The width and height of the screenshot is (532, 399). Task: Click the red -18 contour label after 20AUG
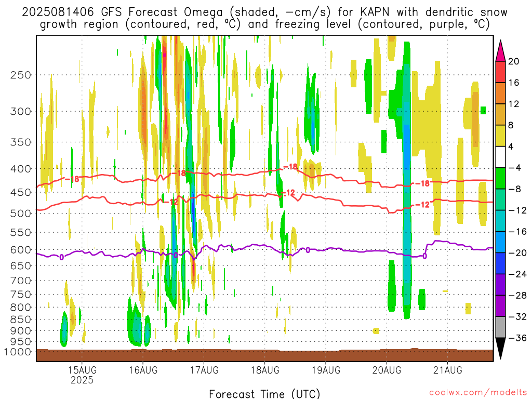point(423,183)
